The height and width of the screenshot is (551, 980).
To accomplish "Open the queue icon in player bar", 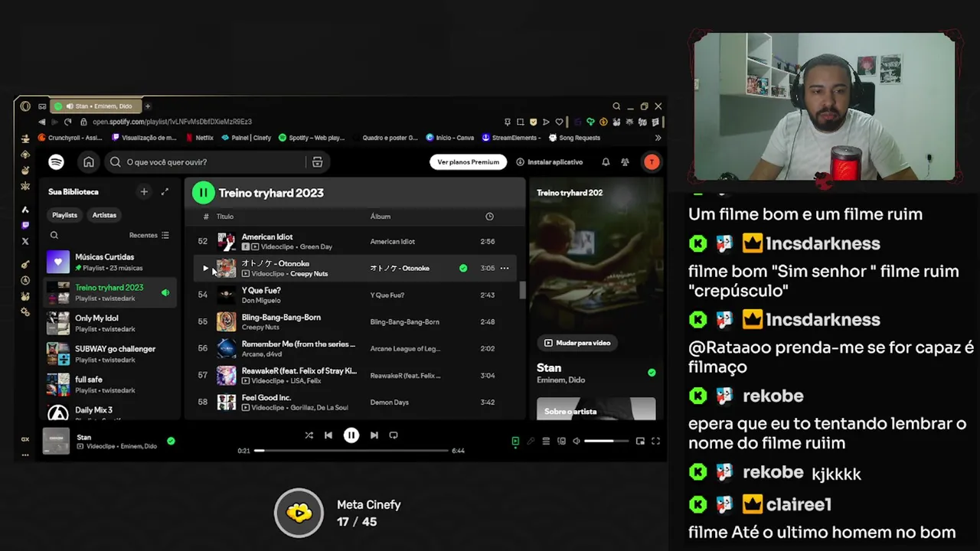I will click(x=546, y=442).
